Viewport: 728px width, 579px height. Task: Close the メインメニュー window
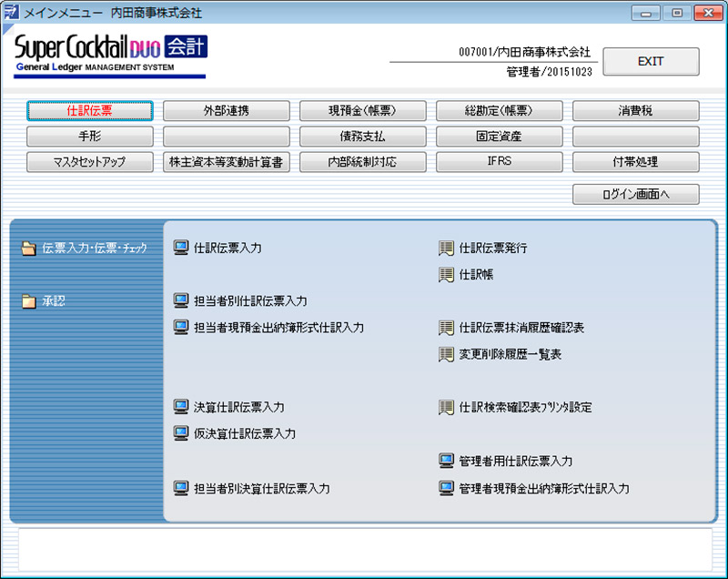click(708, 13)
